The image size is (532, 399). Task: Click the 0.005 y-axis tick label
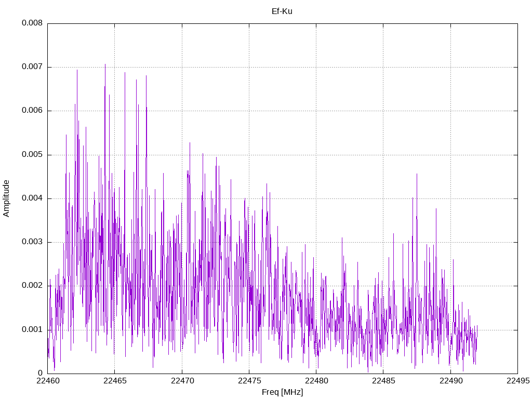pos(32,155)
